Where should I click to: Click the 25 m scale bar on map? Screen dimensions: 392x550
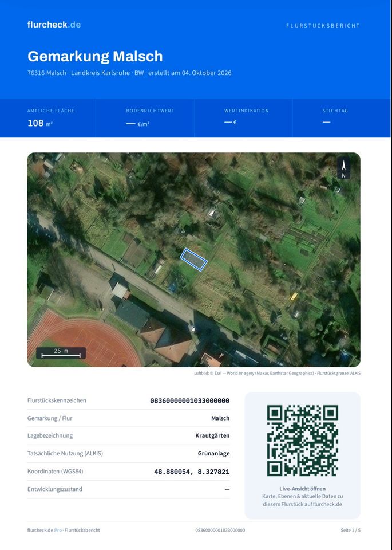61,353
